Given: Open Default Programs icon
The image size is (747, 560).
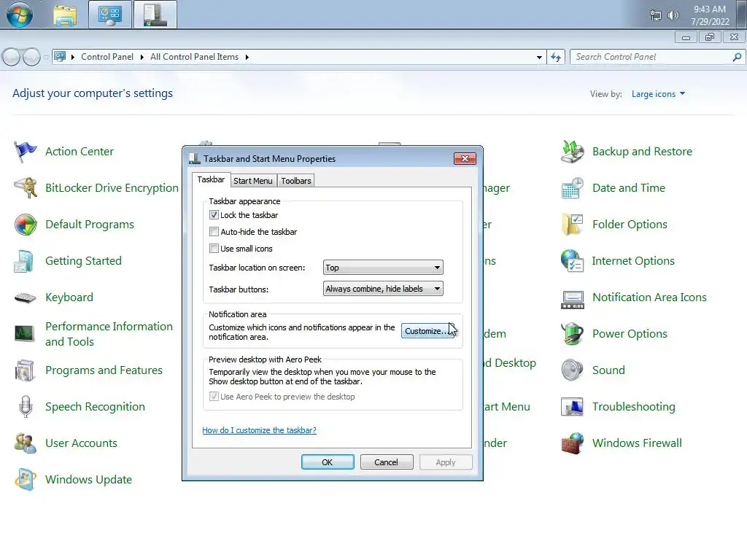Looking at the screenshot, I should point(26,225).
